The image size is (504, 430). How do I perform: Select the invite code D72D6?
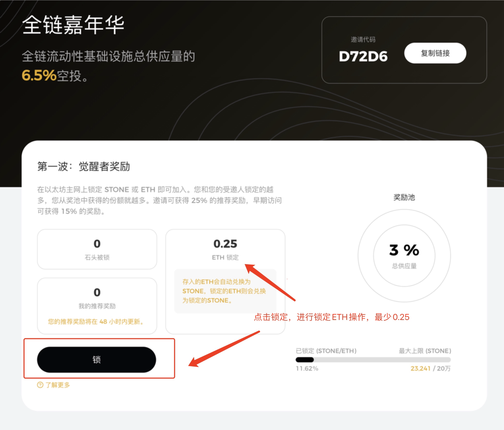pyautogui.click(x=363, y=56)
